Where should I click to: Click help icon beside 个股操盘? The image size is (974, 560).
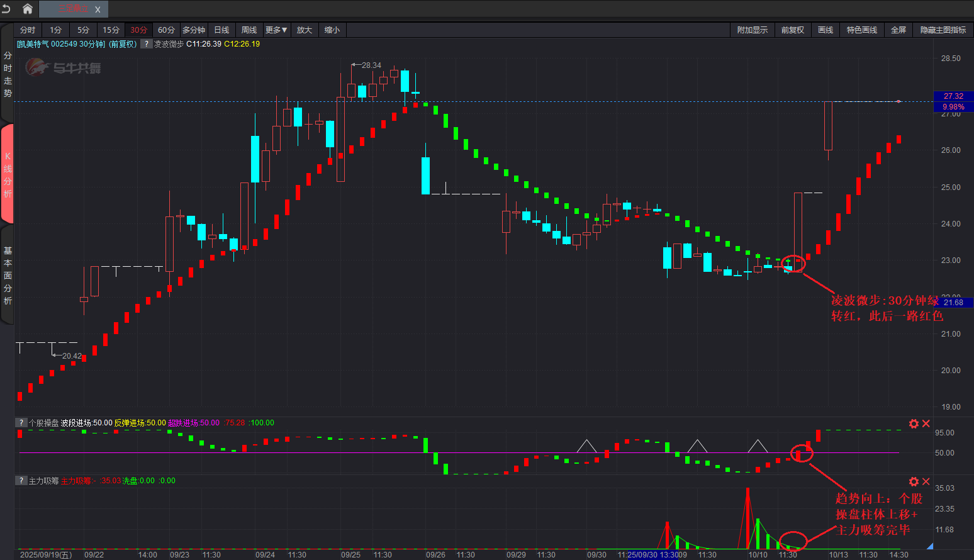pos(21,423)
